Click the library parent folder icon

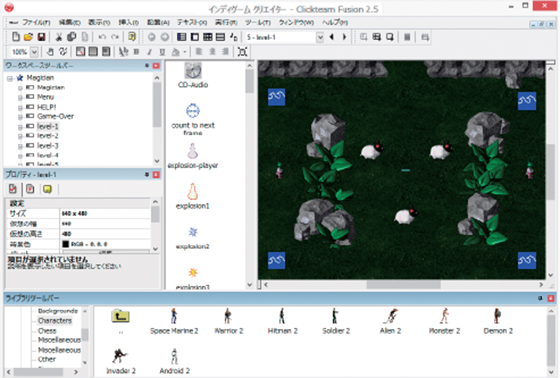coord(120,316)
